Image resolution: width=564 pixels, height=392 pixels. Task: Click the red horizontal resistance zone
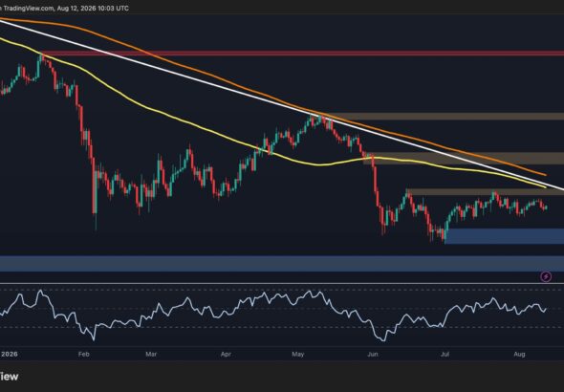[302, 54]
